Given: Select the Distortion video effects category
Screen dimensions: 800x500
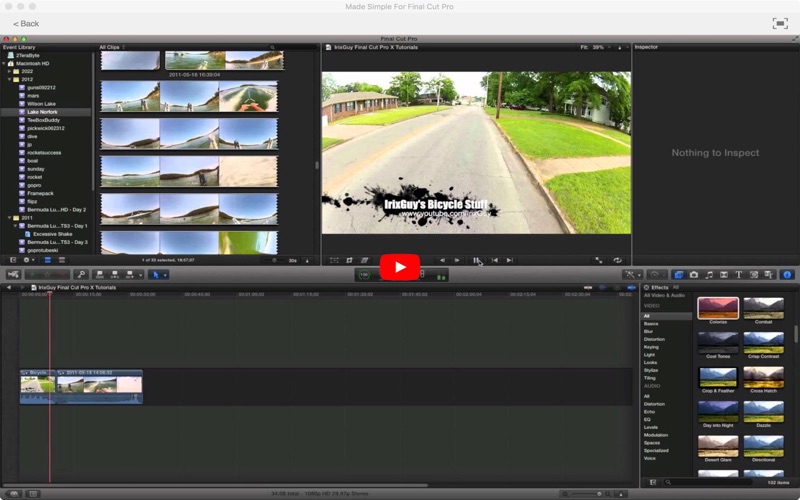Looking at the screenshot, I should tap(655, 339).
